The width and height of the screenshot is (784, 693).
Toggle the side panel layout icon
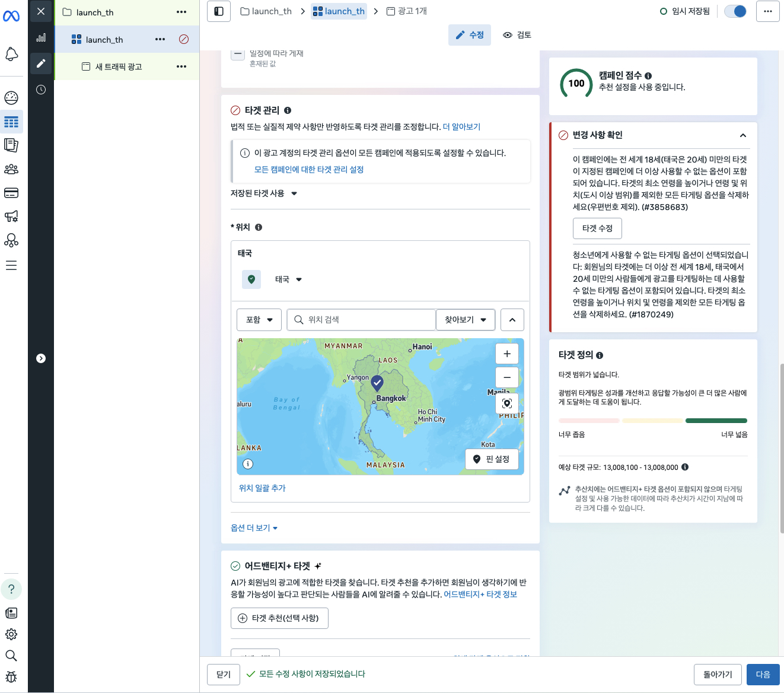[219, 11]
